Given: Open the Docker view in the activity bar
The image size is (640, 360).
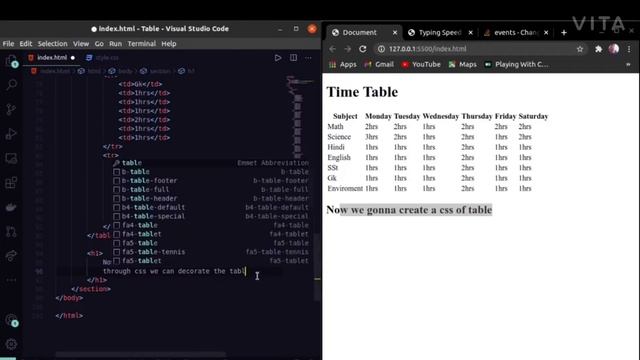Looking at the screenshot, I should [11, 207].
